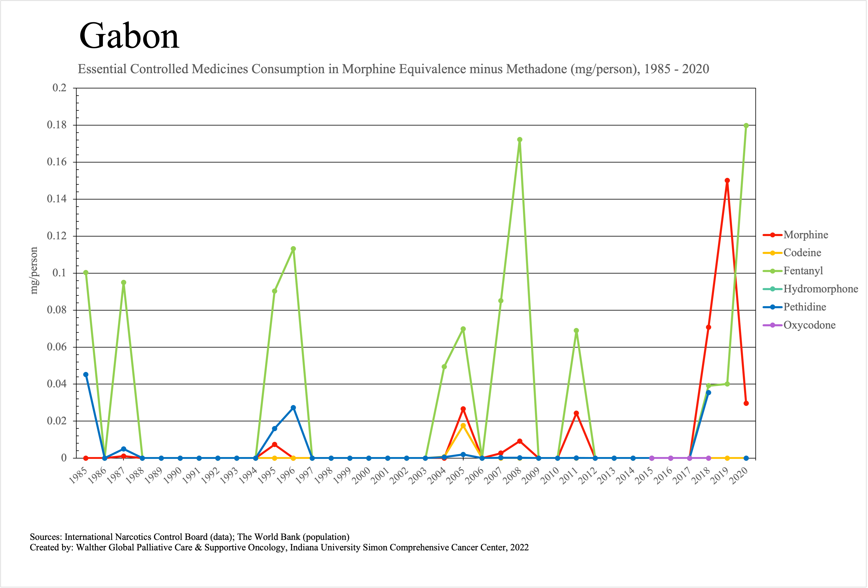Click the 0.18 y-axis label
868x588 pixels.
[x=57, y=125]
